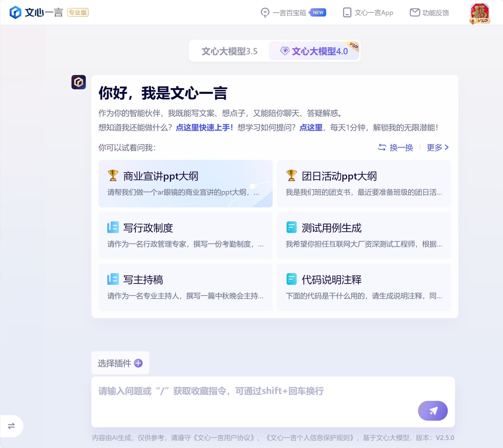
Task: Expand more prompts via 更多 chevron
Action: click(x=438, y=147)
